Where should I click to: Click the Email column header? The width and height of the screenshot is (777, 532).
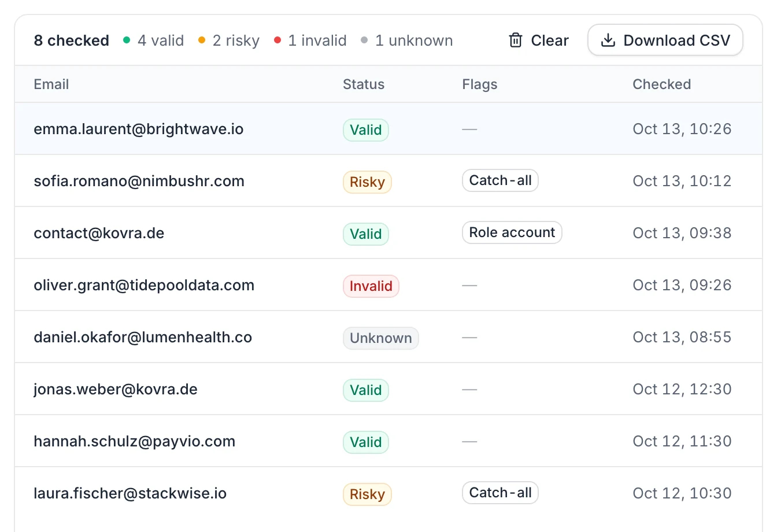[x=51, y=84]
